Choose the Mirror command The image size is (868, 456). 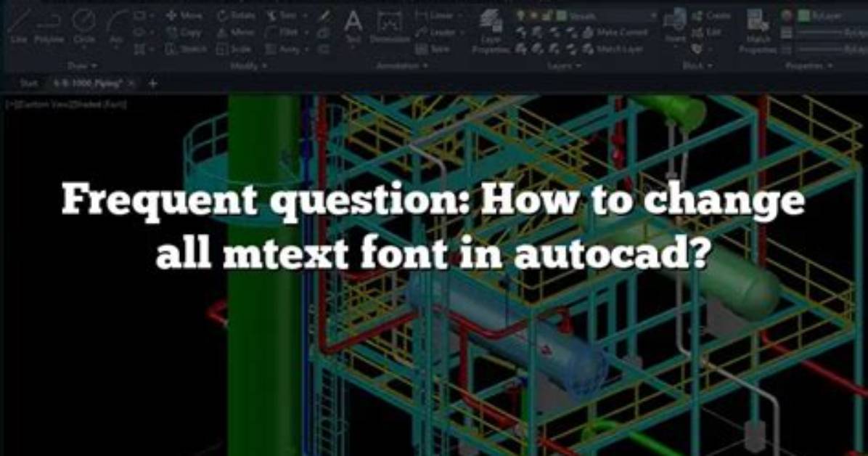pyautogui.click(x=237, y=33)
